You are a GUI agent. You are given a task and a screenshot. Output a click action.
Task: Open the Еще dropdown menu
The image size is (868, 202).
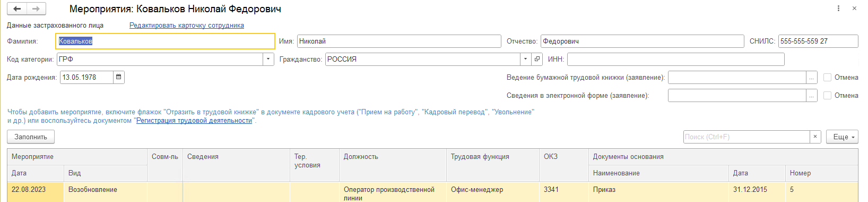(x=842, y=137)
